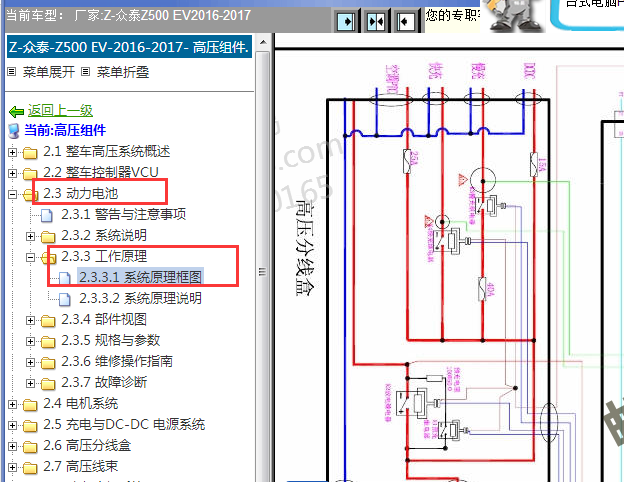Click the 当前:高压组件 heading
The image size is (624, 482).
click(x=65, y=130)
